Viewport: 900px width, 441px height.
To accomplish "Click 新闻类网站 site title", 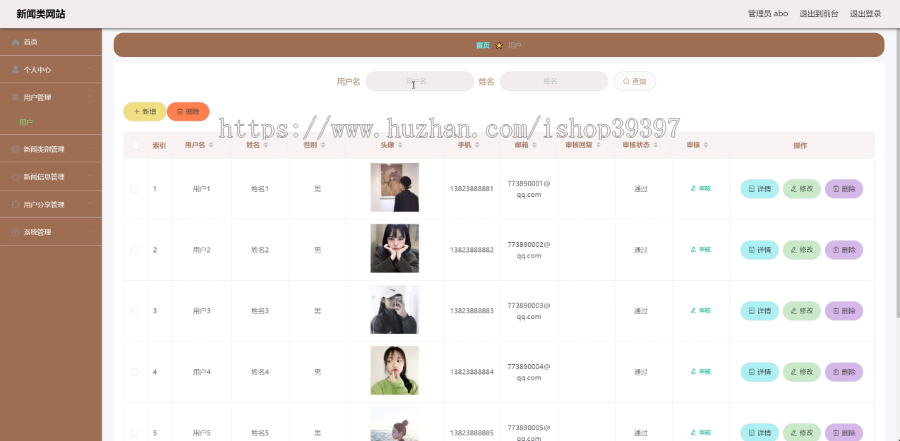I will pyautogui.click(x=41, y=14).
